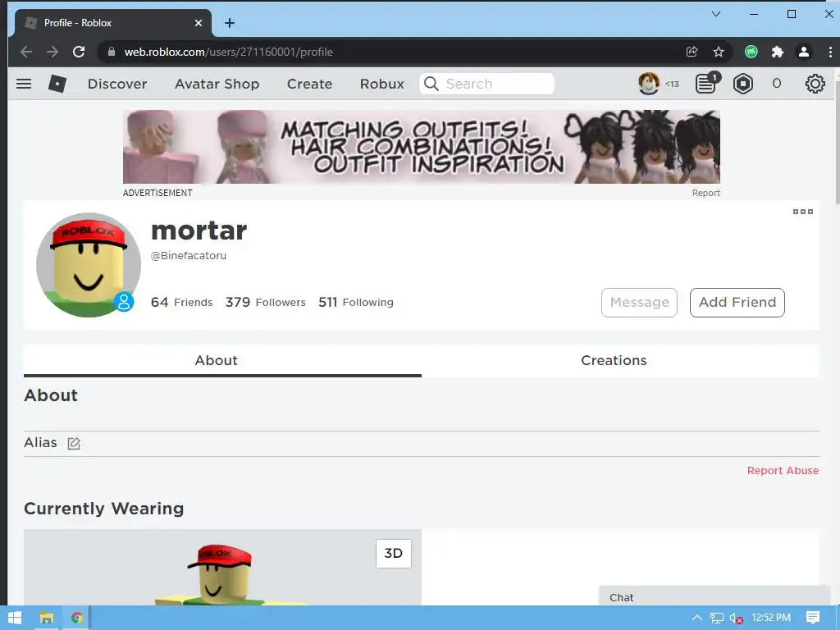
Task: Click the mortar profile avatar picture
Action: point(89,265)
